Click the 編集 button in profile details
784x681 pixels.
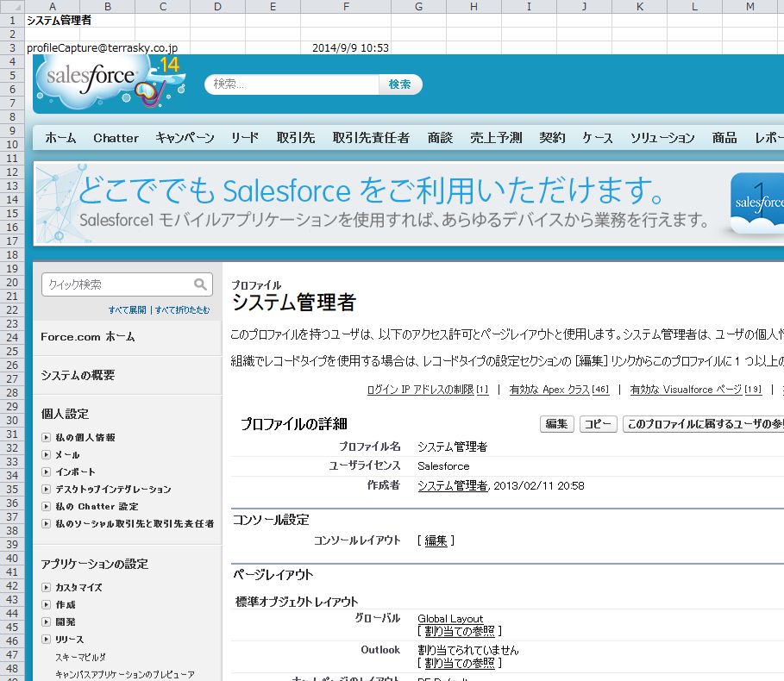[x=556, y=424]
